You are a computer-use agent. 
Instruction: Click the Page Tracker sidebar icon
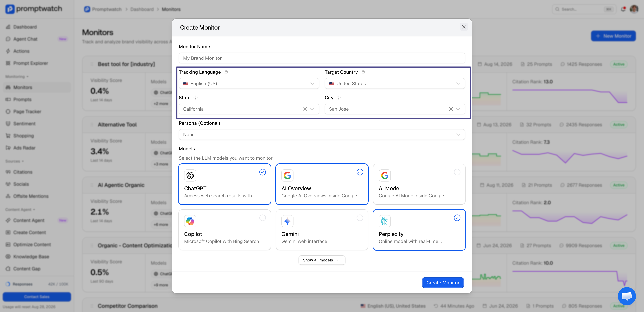tap(8, 112)
